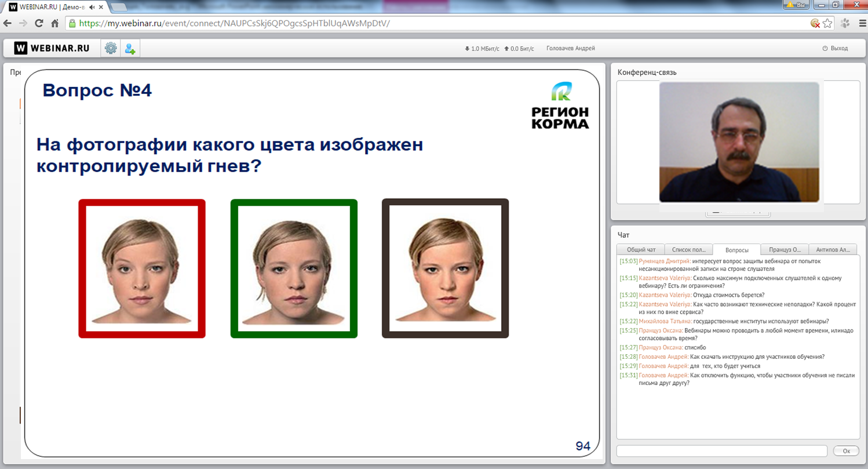Screen dimensions: 868x469
Task: Click Kazantseva Valeriya name at 15:15
Action: 665,278
